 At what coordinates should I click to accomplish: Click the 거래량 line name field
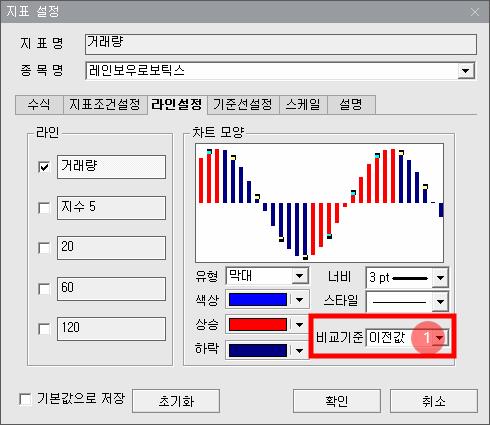click(111, 167)
